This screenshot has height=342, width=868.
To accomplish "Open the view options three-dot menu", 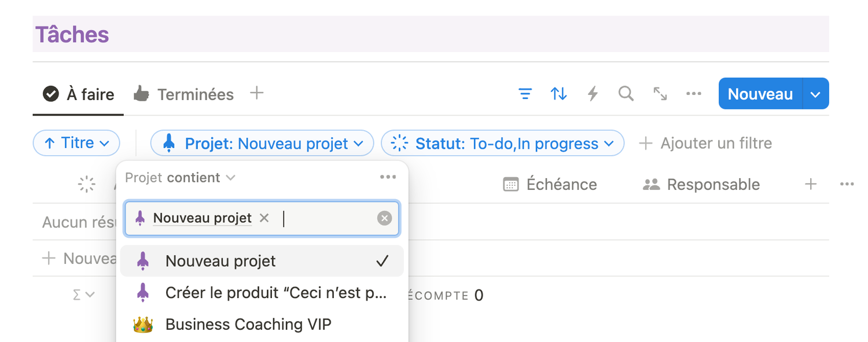I will [693, 94].
